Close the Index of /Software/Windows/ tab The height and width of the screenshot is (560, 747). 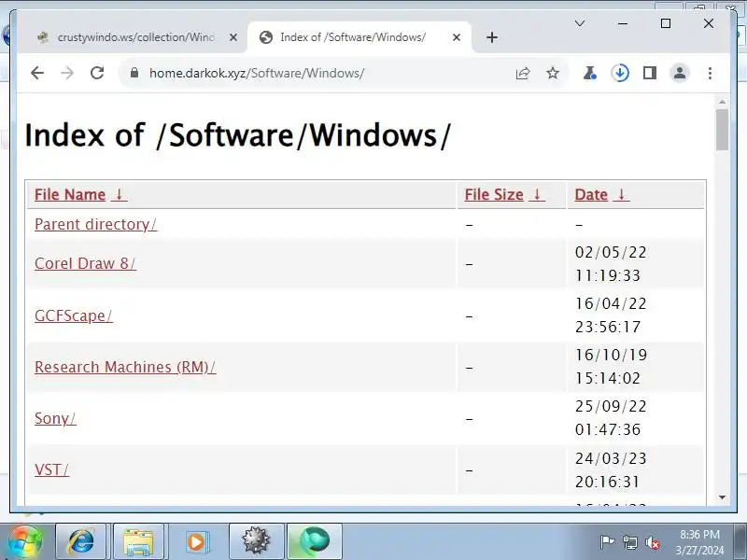coord(457,37)
